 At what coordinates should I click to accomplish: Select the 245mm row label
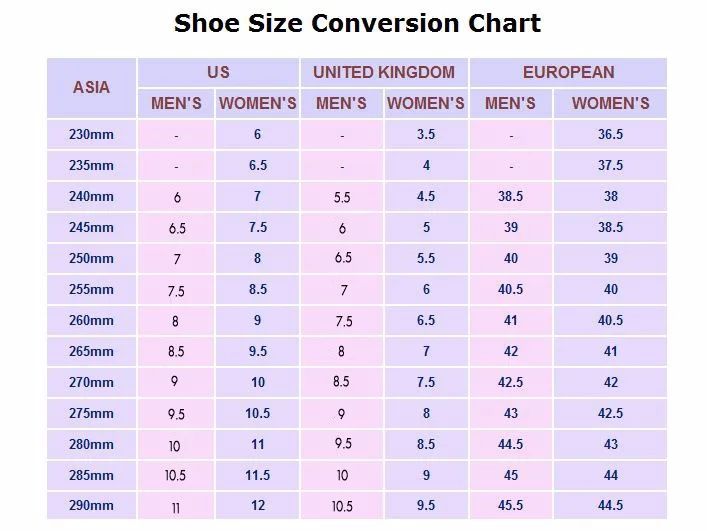(x=91, y=227)
